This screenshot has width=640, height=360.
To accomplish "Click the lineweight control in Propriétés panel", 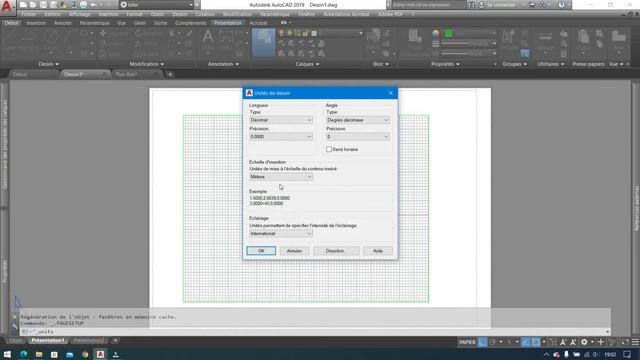I will 469,44.
